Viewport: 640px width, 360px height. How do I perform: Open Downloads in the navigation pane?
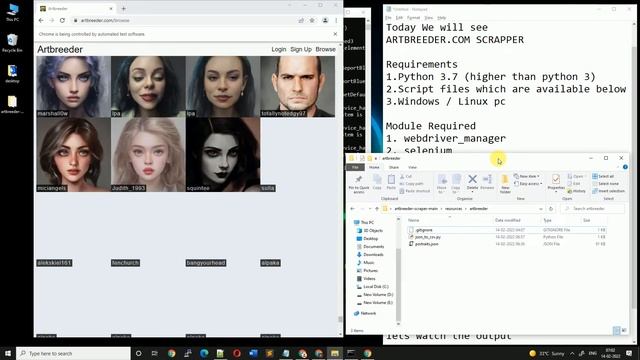373,255
